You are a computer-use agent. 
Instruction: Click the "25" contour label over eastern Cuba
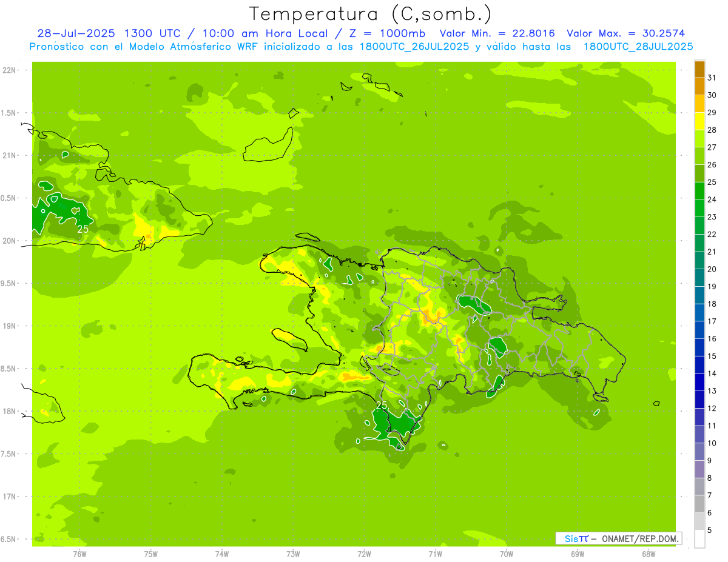coord(83,230)
